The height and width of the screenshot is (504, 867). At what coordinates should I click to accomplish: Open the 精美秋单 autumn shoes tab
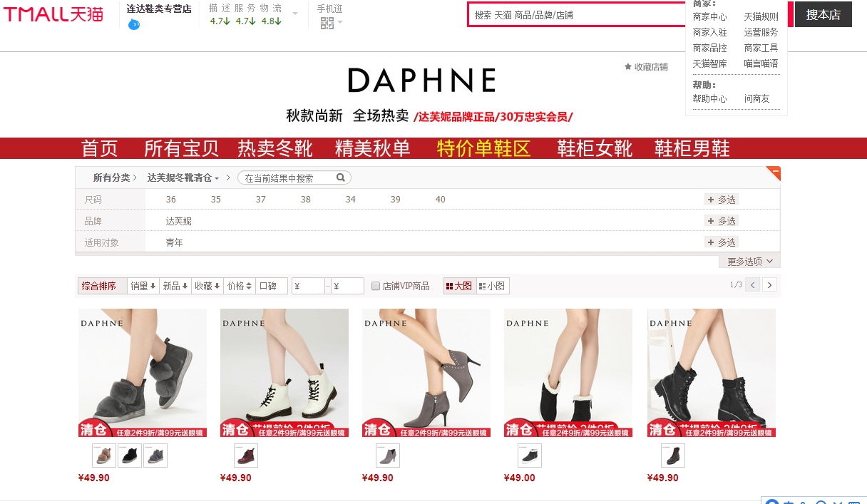point(373,148)
